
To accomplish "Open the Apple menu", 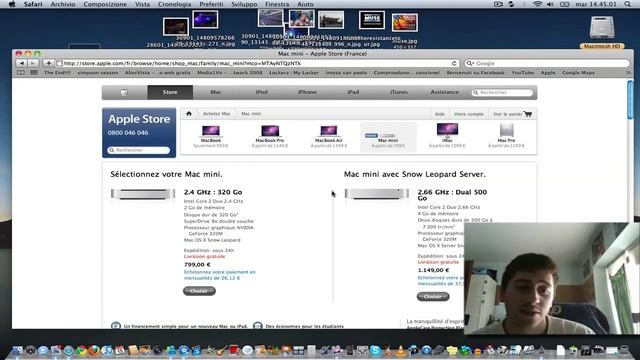I will [11, 4].
